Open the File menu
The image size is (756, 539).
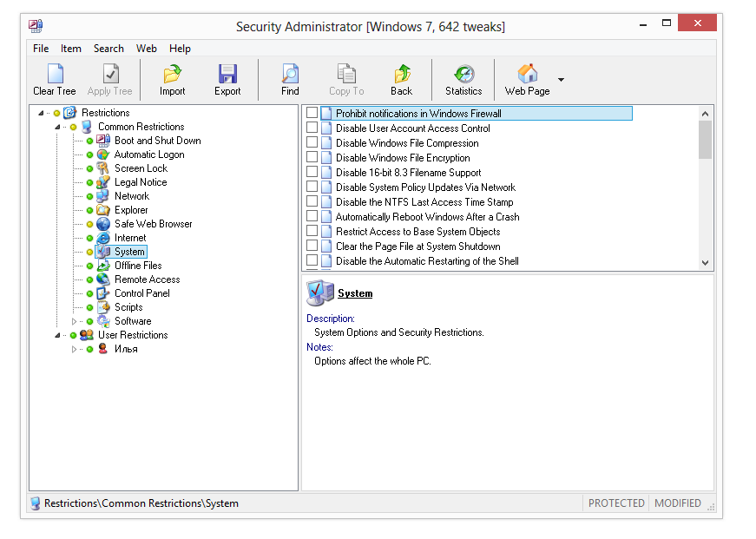[x=41, y=49]
